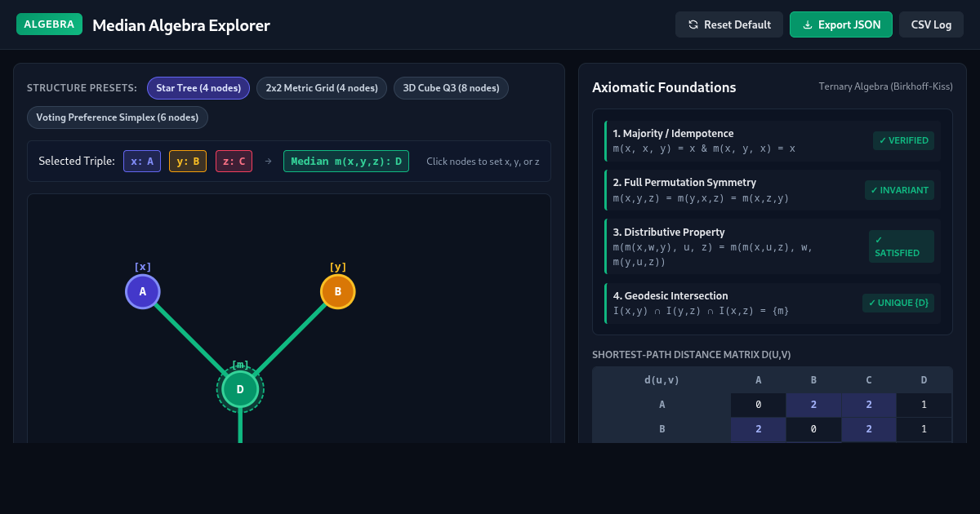This screenshot has height=514, width=980.
Task: Click Ternary Algebra (Birkhoff-Kiss) label
Action: tap(885, 86)
